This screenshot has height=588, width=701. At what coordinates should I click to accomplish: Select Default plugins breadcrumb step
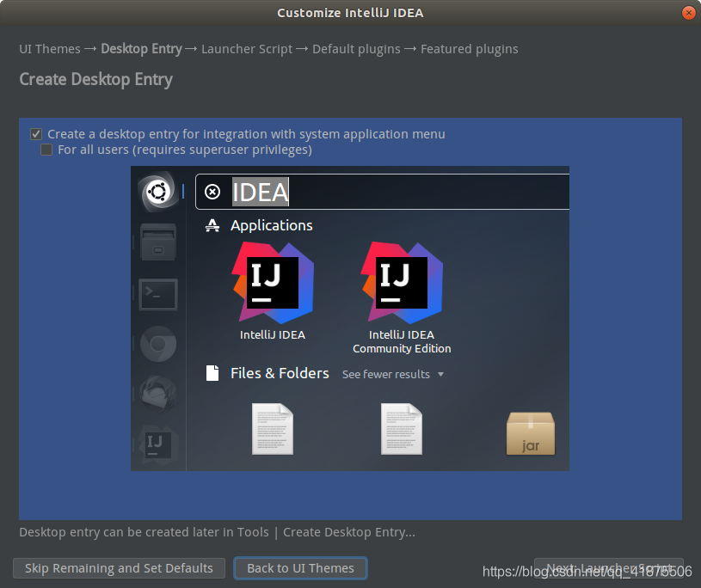tap(356, 49)
